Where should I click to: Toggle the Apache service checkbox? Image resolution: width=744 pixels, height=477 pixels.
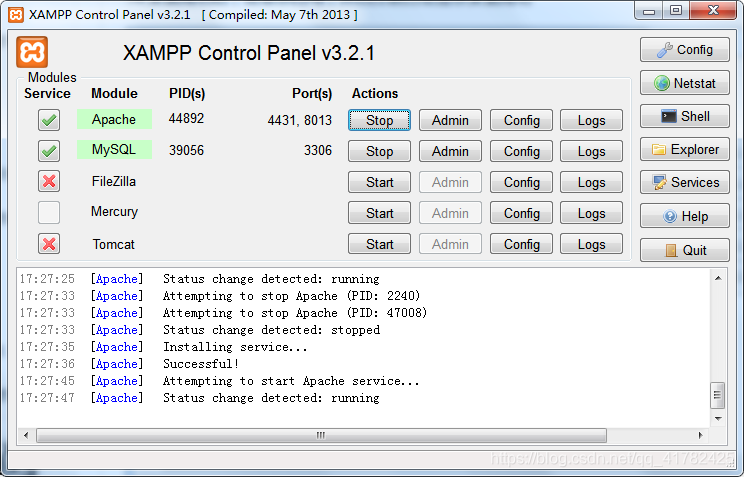[x=49, y=120]
